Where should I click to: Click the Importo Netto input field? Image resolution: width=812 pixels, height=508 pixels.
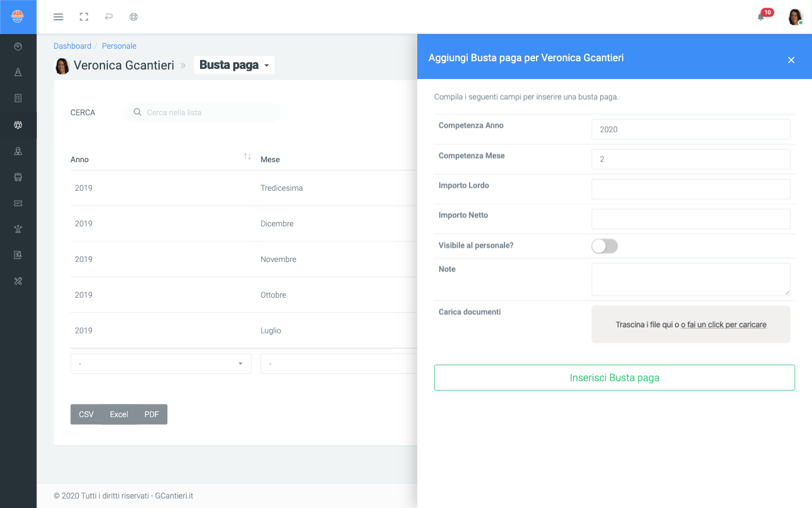click(691, 219)
